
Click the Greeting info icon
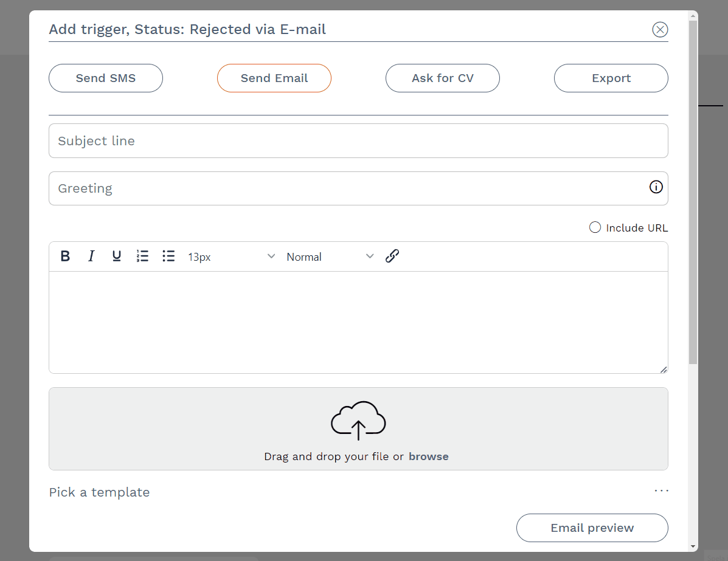point(656,187)
